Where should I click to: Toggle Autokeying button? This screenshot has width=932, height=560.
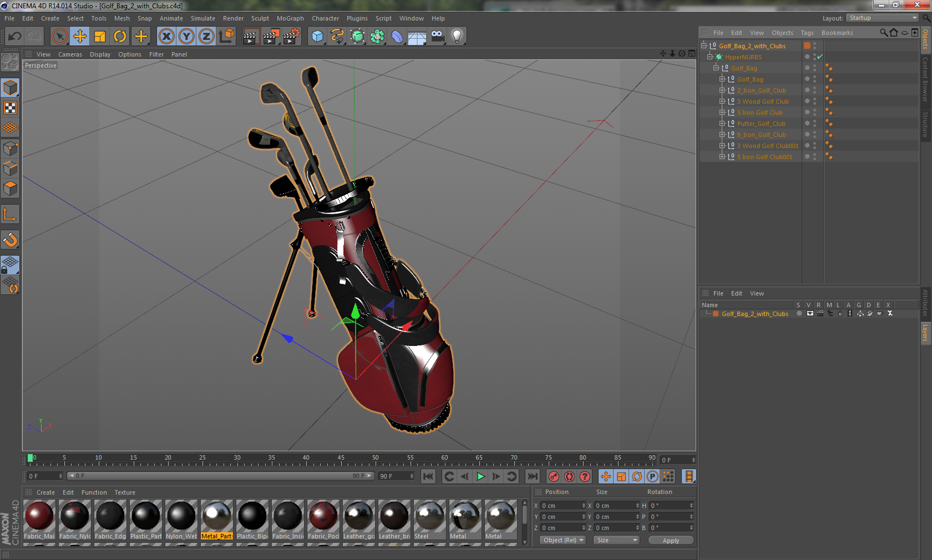[x=569, y=476]
